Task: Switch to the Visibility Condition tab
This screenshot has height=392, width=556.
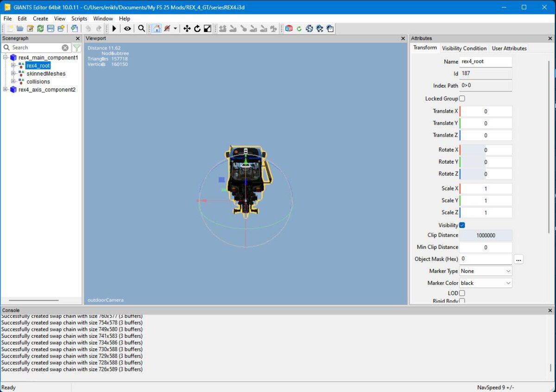Action: point(464,48)
